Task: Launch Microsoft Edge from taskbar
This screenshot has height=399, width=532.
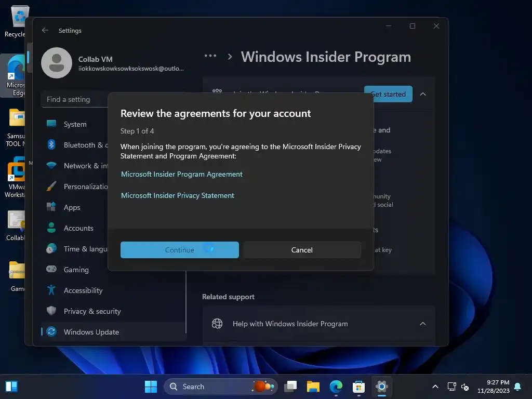Action: pyautogui.click(x=336, y=387)
